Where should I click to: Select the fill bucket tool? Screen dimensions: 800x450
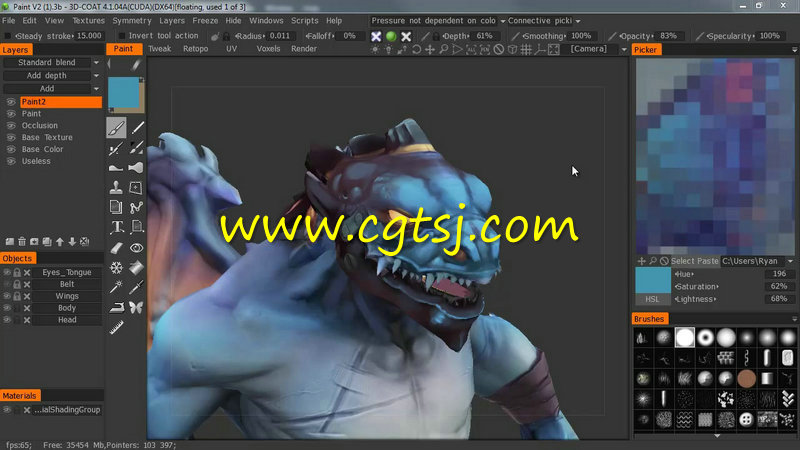(136, 267)
